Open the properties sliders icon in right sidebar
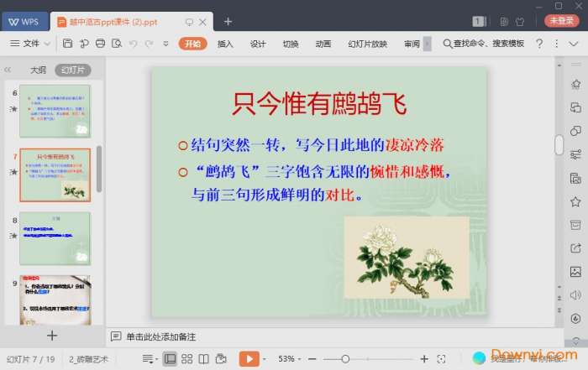Screen dimensions: 588x370 [x=575, y=154]
